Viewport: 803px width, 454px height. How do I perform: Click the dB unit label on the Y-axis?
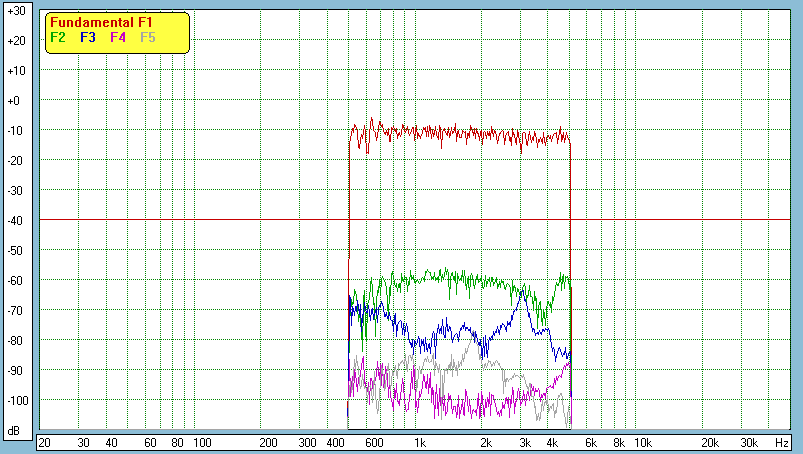click(15, 431)
